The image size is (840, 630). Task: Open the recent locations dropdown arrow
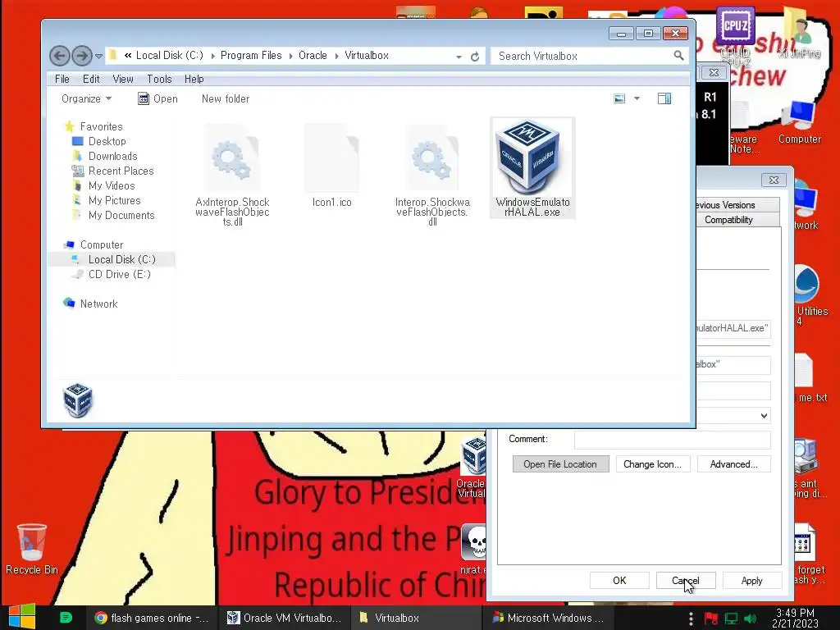point(98,56)
